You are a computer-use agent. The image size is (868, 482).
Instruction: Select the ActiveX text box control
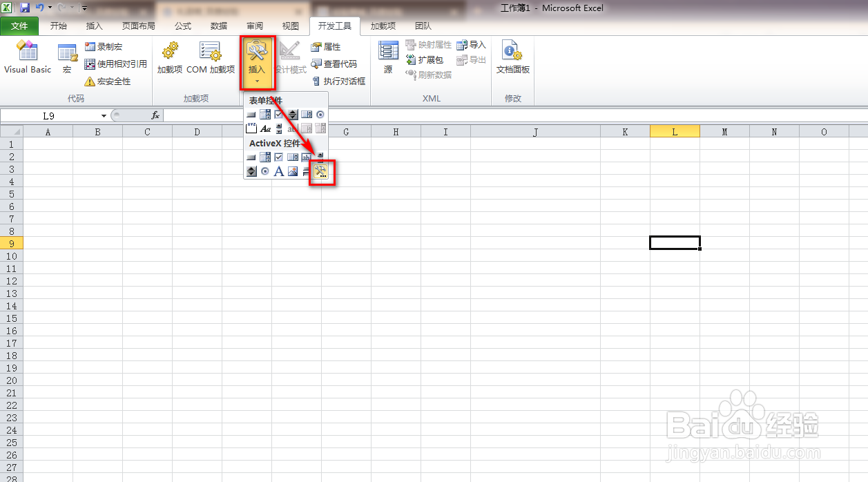coord(307,157)
